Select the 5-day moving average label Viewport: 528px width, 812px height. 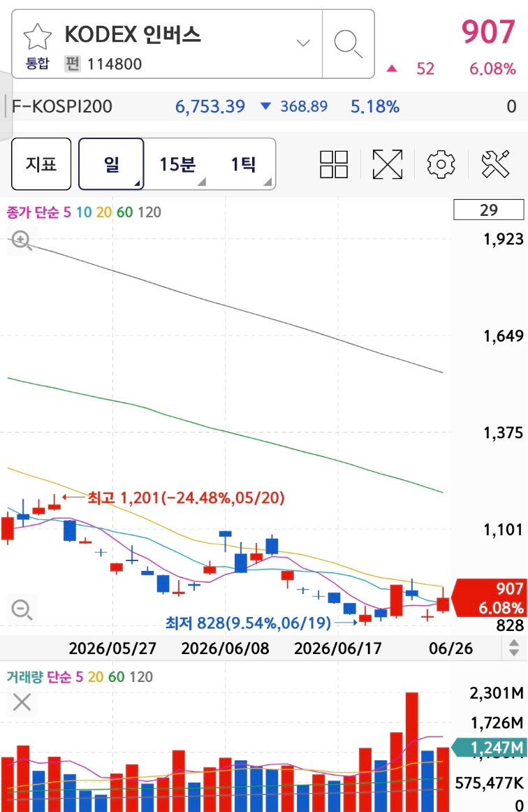click(67, 212)
